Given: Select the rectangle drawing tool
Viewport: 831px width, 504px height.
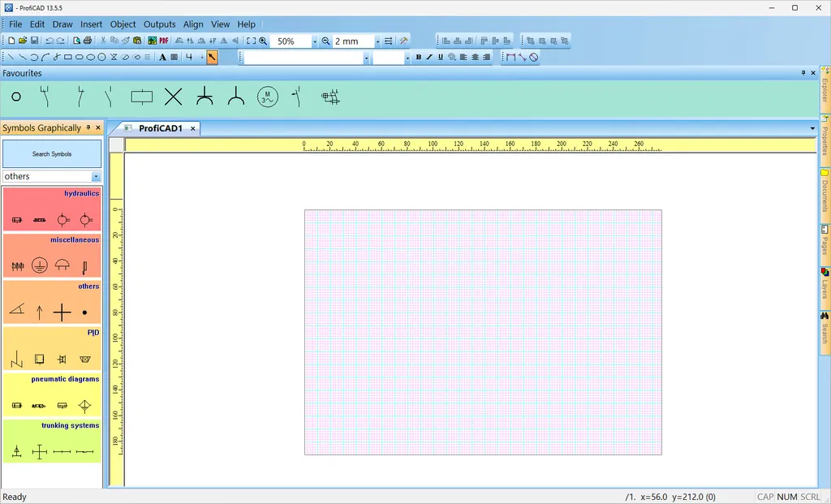Looking at the screenshot, I should (x=68, y=58).
